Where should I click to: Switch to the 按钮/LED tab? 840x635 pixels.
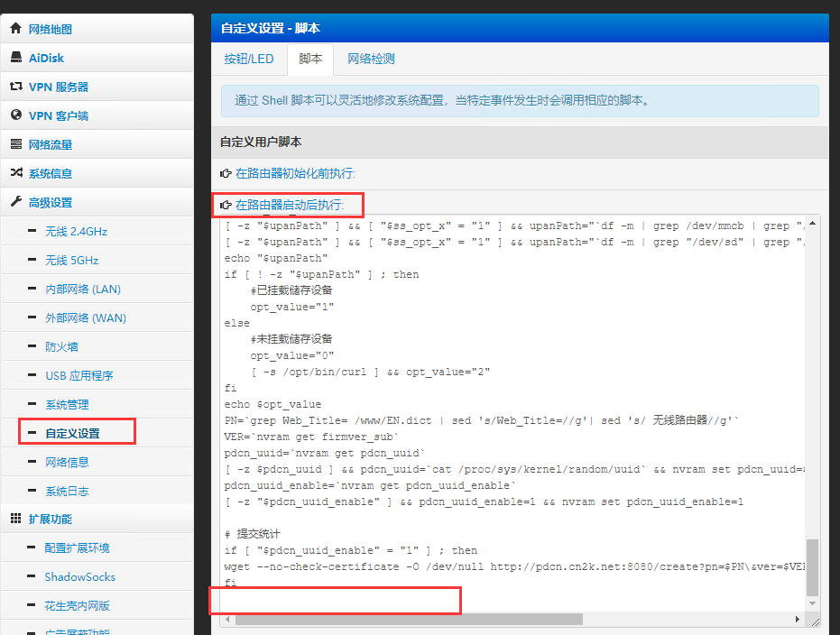click(250, 57)
